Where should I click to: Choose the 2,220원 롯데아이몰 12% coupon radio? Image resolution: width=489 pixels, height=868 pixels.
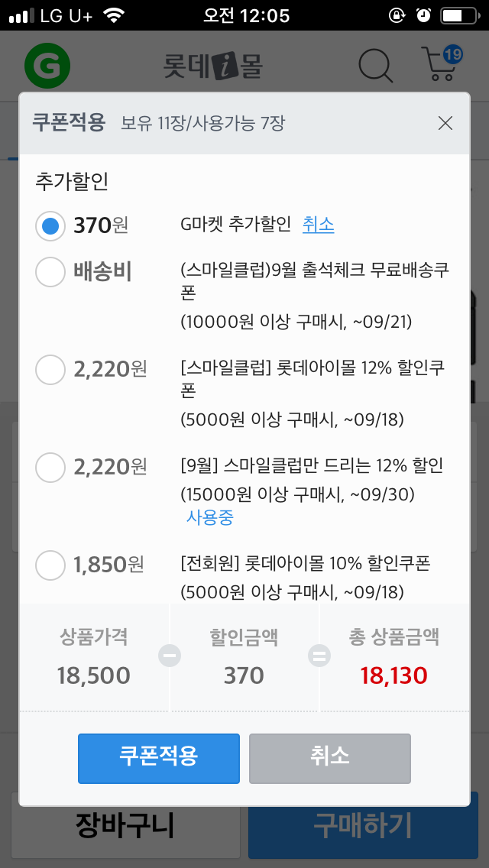pyautogui.click(x=50, y=370)
